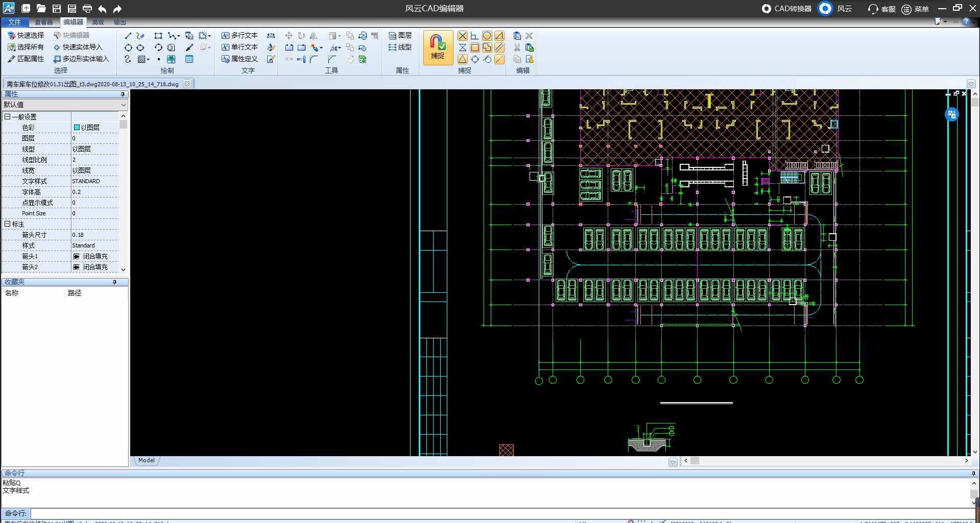Select the Circle drawing tool
Screen dimensions: 980x523
(x=128, y=47)
